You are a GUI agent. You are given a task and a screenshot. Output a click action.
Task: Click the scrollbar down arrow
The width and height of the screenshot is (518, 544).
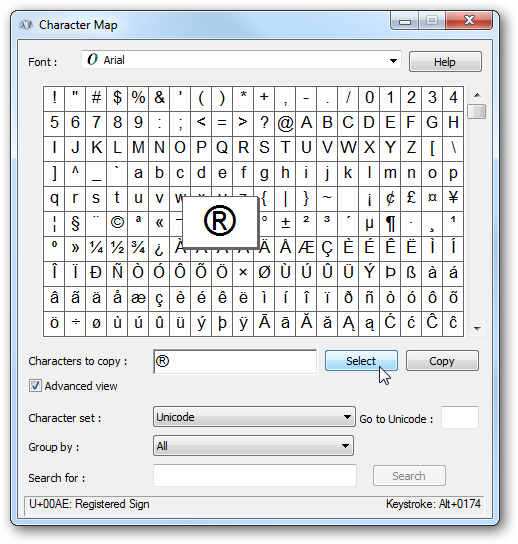point(477,328)
